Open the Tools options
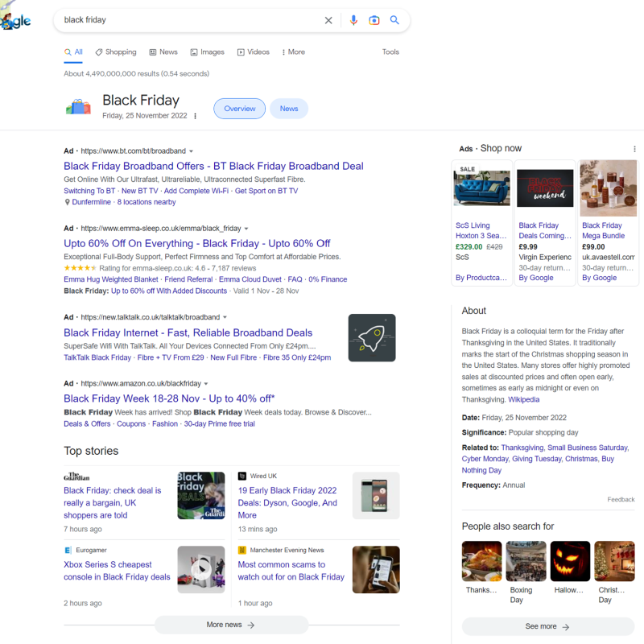Image resolution: width=644 pixels, height=644 pixels. coord(390,52)
